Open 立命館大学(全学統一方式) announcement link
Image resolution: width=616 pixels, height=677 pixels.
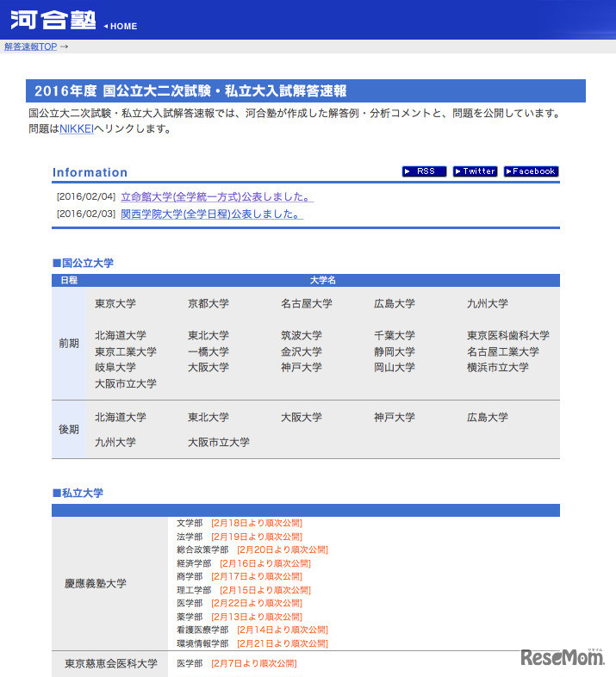click(x=217, y=197)
